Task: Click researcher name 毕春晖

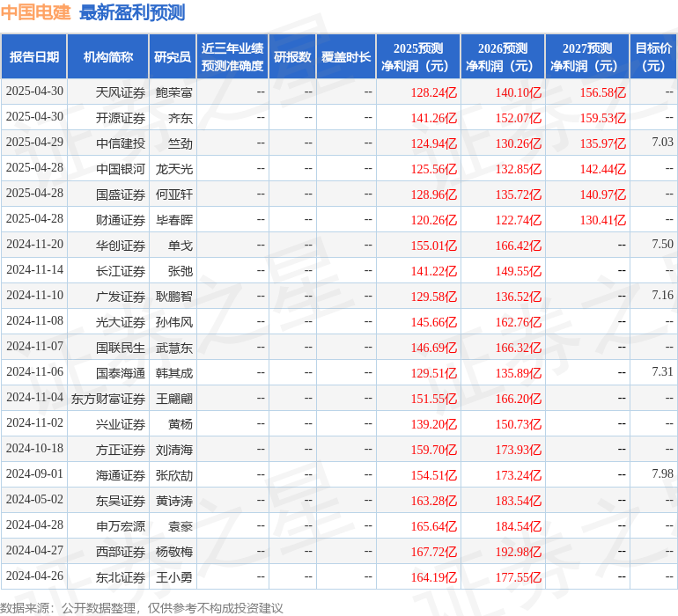Action: (x=173, y=220)
